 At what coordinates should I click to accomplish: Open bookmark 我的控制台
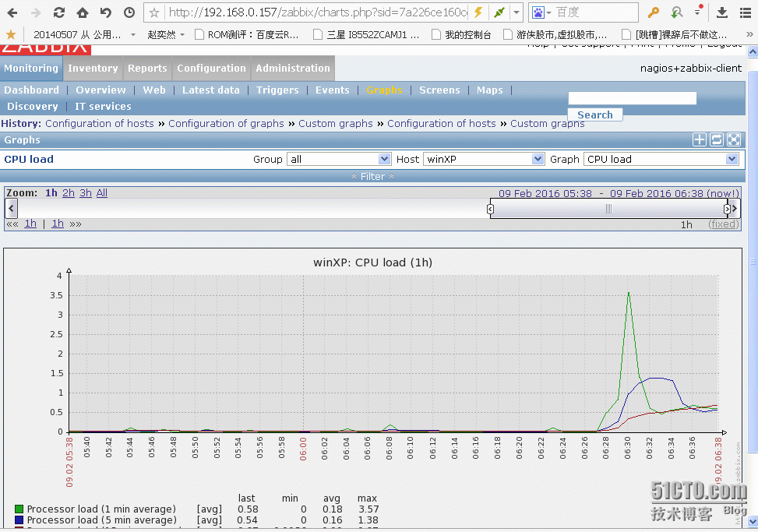click(x=461, y=35)
